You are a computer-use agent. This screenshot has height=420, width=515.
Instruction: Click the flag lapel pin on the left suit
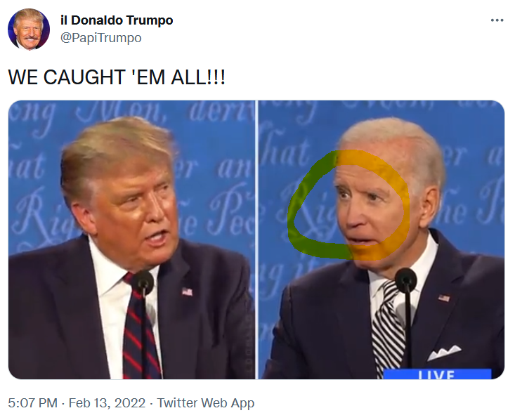point(187,291)
